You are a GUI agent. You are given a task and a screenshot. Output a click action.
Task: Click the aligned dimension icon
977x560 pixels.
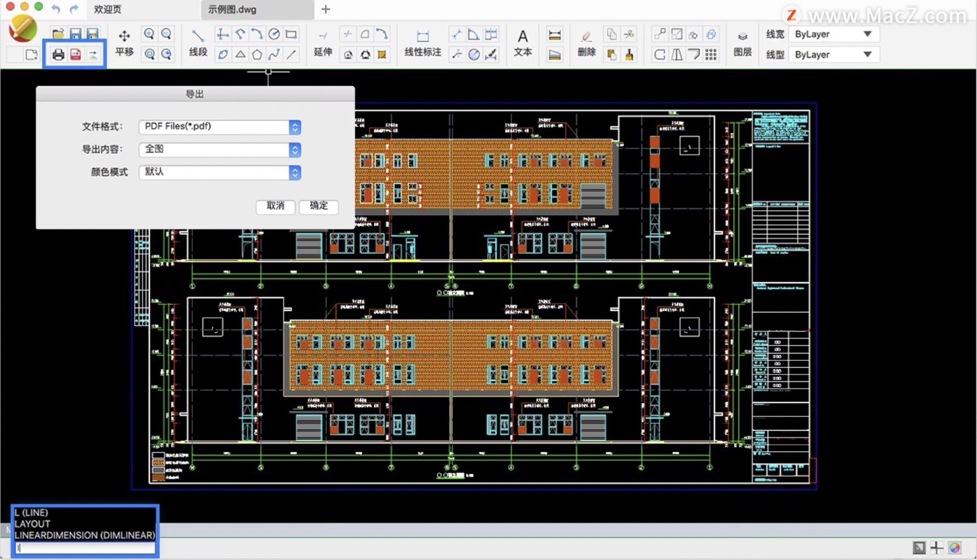(x=456, y=34)
